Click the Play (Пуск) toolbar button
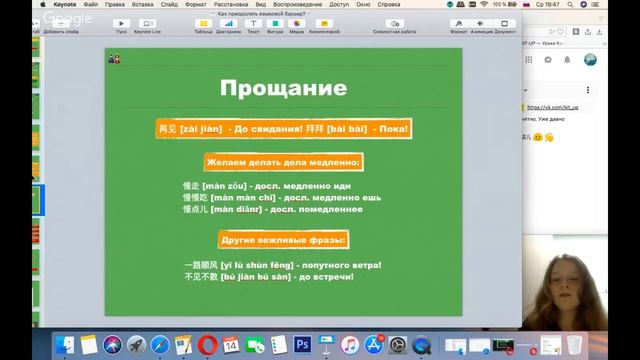This screenshot has height=360, width=640. [x=121, y=24]
